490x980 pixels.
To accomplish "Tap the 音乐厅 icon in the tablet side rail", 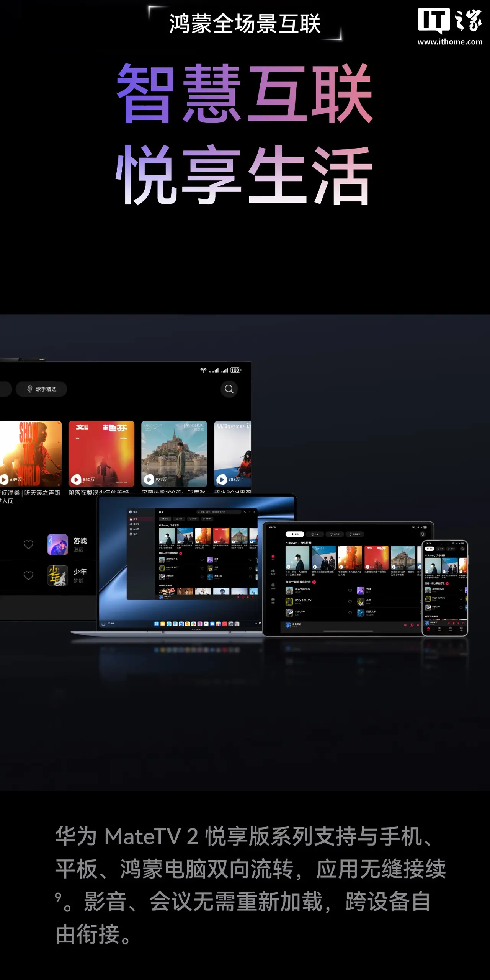I will click(273, 572).
